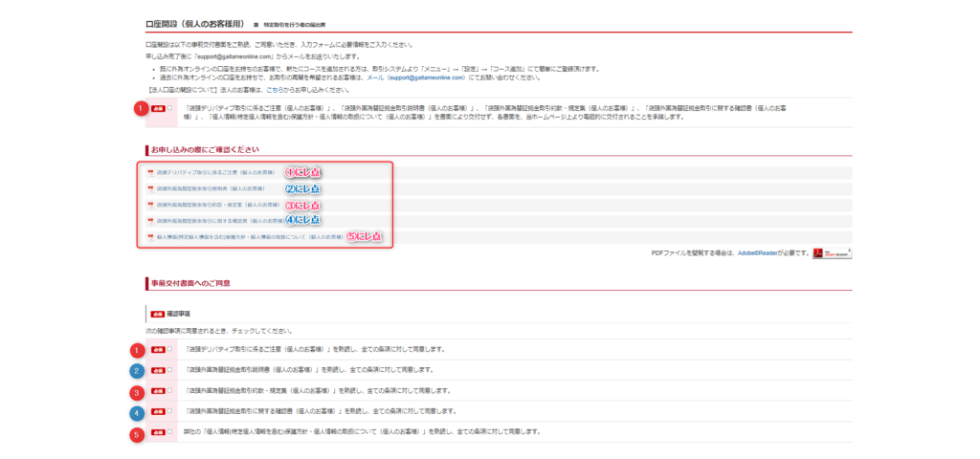Click PDF icon for 店頭外国為替証拠金取引説明書
This screenshot has height=459, width=980.
150,189
